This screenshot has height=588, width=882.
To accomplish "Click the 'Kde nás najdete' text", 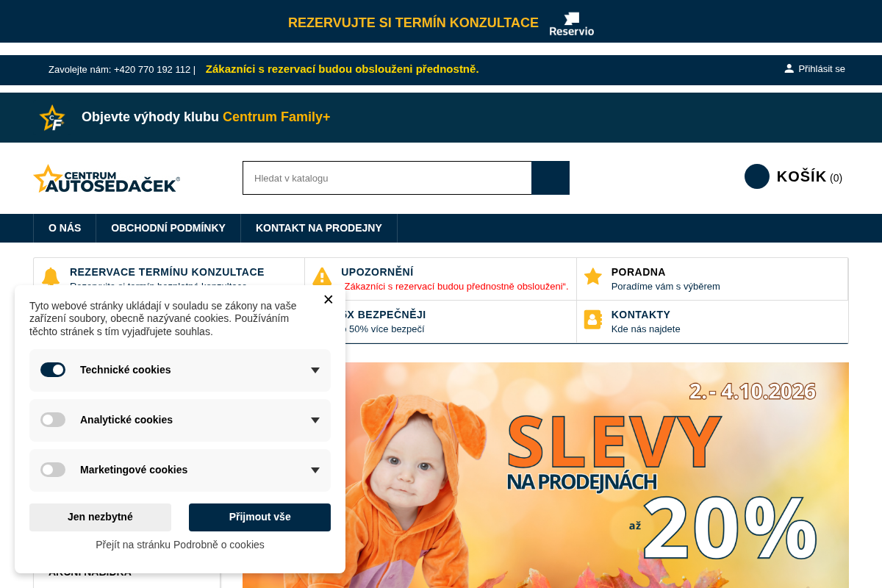I will (646, 329).
